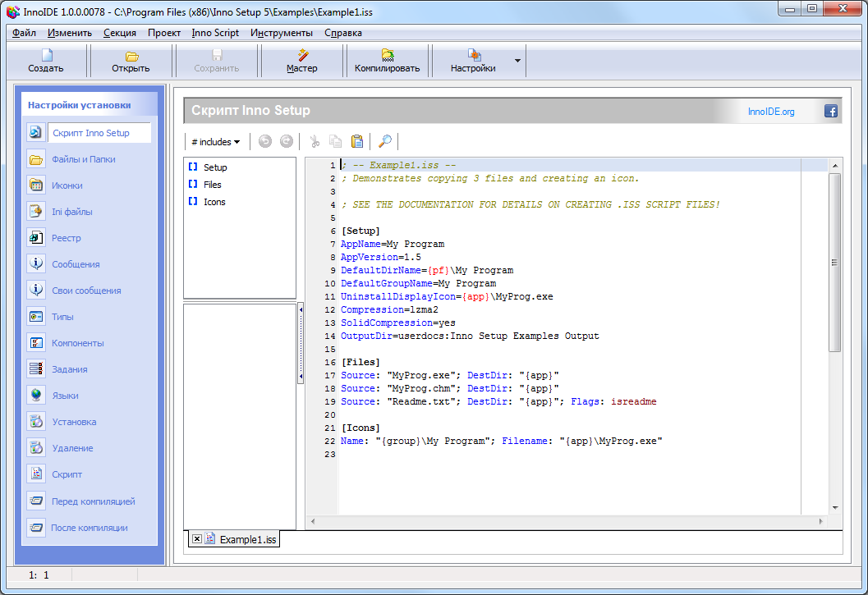Open После компиляции sidebar section

[89, 528]
